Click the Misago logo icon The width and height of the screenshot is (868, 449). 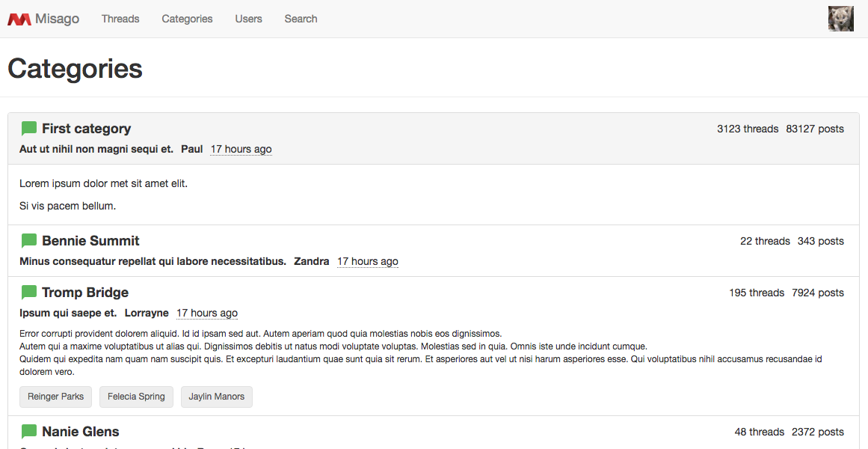click(19, 19)
